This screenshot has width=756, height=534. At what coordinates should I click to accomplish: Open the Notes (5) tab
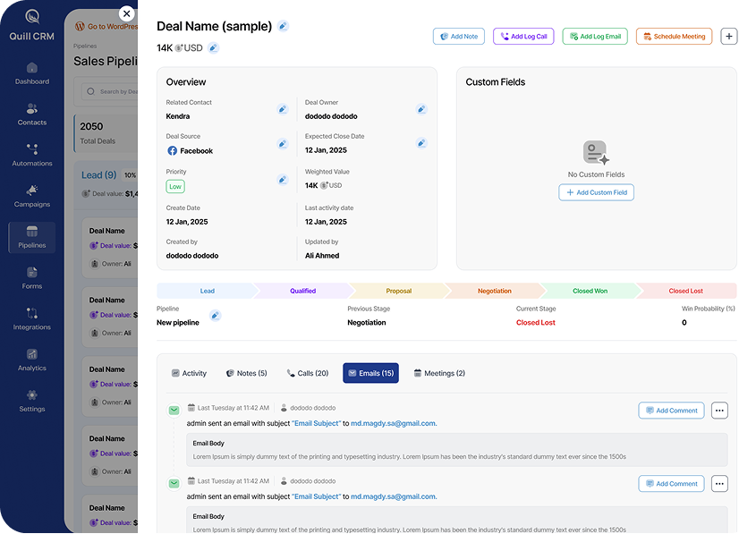click(x=246, y=373)
